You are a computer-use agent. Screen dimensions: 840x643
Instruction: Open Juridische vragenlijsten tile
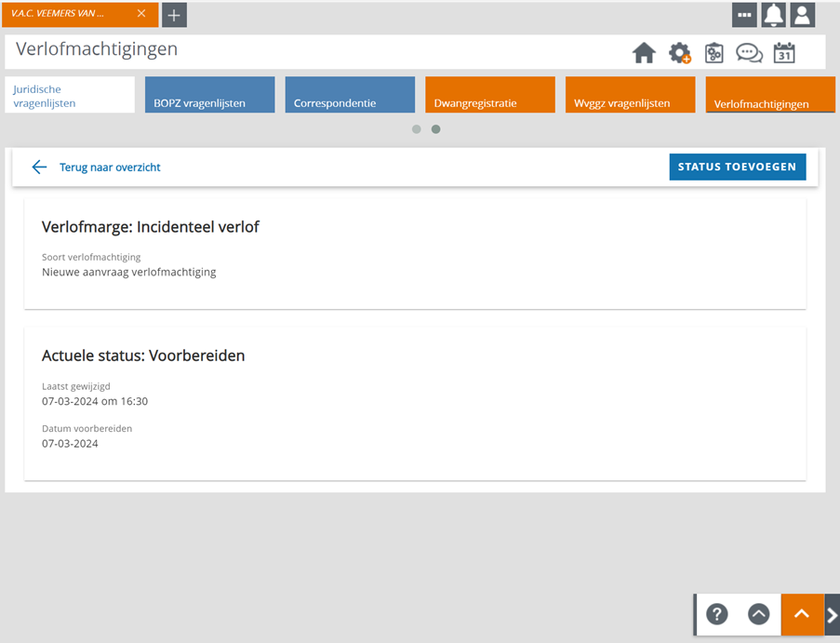[70, 95]
